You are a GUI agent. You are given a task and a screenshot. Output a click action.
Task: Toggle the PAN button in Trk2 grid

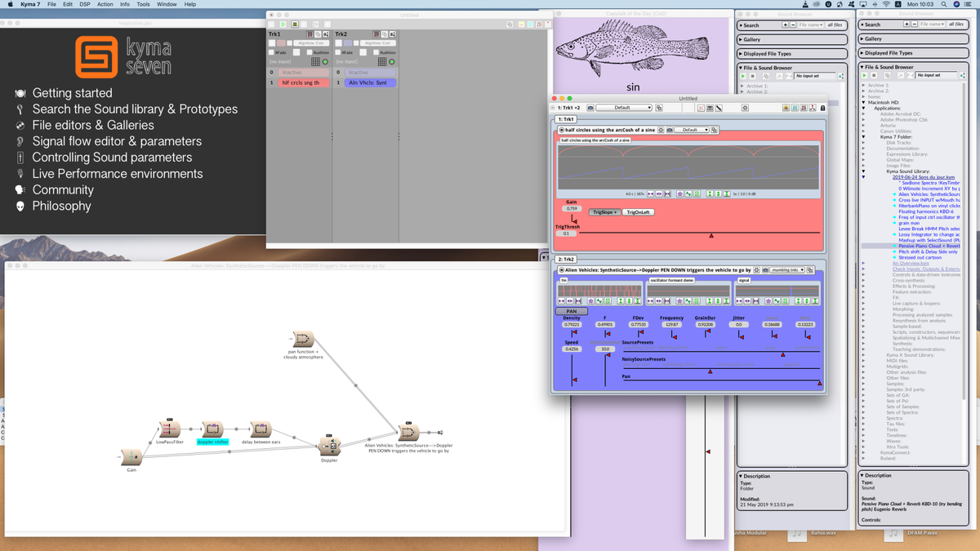click(572, 311)
